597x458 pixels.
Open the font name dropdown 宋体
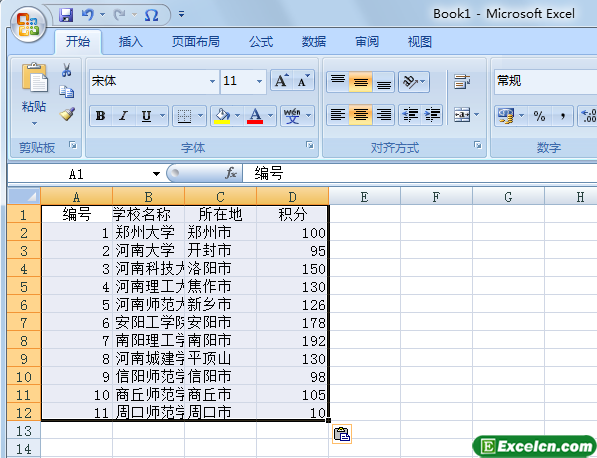(212, 81)
